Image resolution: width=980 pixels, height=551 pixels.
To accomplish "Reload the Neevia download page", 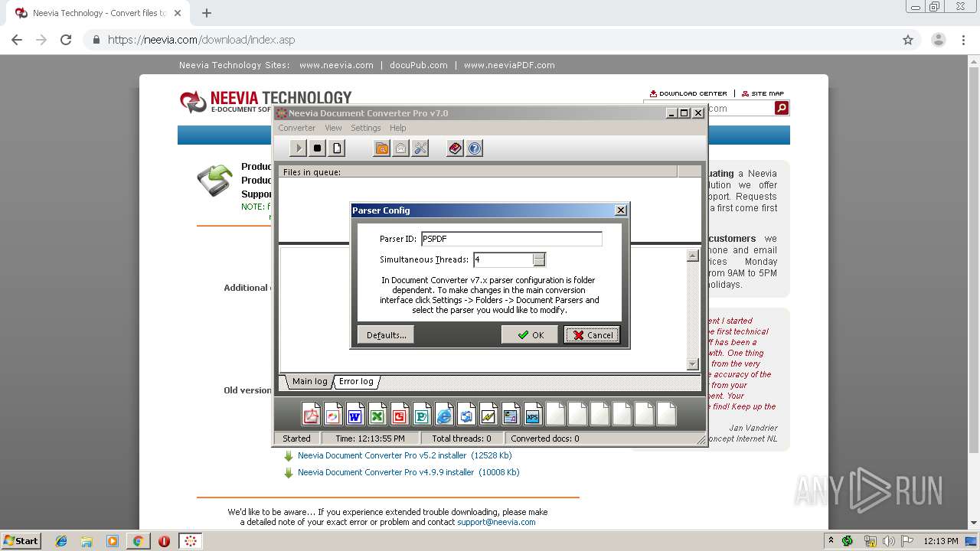I will click(x=66, y=40).
